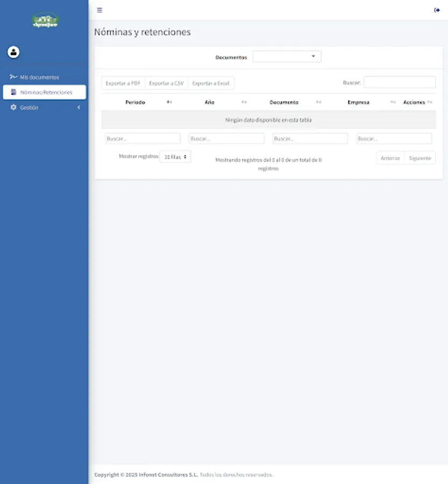Viewport: 448px width, 484px height.
Task: Focus the Empresa column Buscar filter
Action: 394,138
